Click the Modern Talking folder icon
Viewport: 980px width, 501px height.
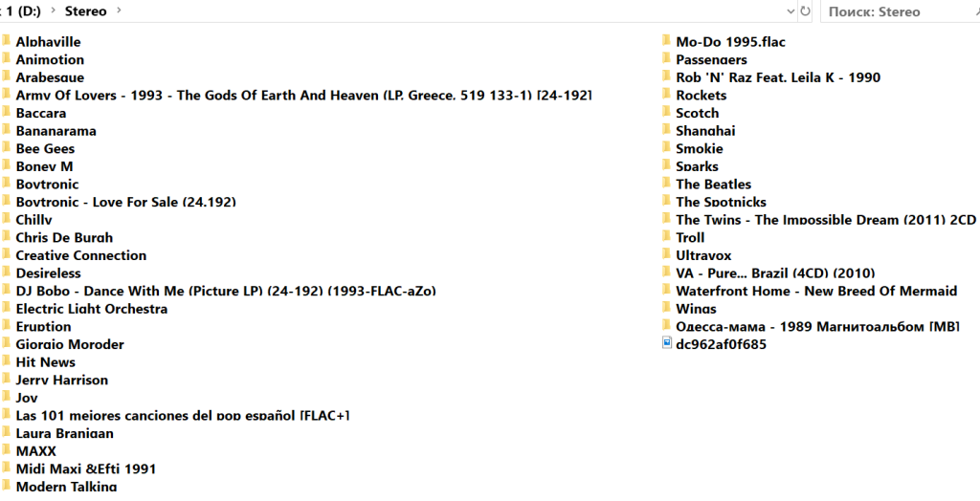coord(6,486)
